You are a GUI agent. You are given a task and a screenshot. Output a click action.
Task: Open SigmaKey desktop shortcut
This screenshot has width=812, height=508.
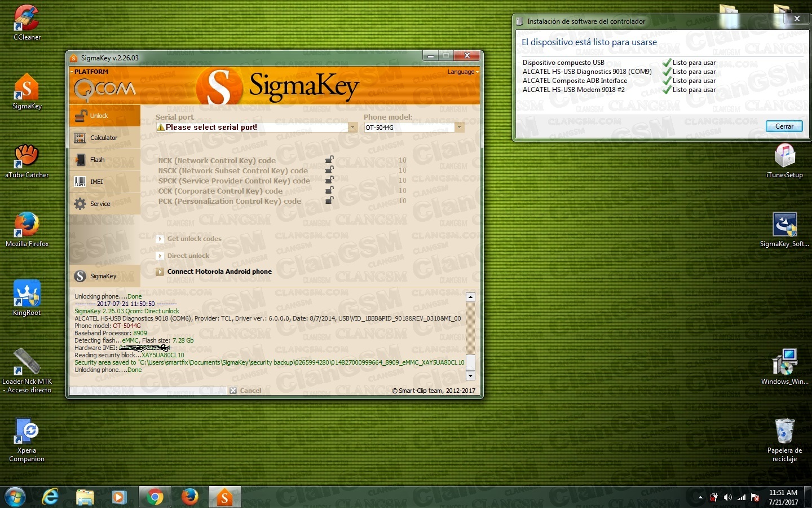tap(27, 91)
